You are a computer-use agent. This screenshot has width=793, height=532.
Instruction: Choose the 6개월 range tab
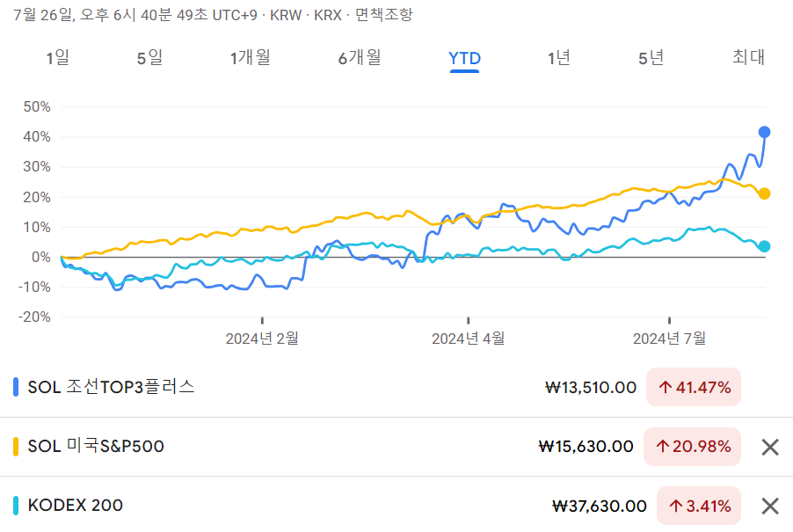[360, 58]
